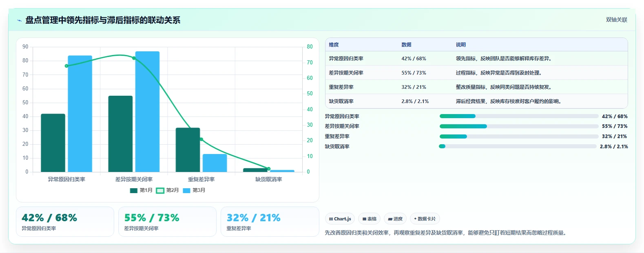
Task: Click the 表格 chip
Action: (x=370, y=219)
